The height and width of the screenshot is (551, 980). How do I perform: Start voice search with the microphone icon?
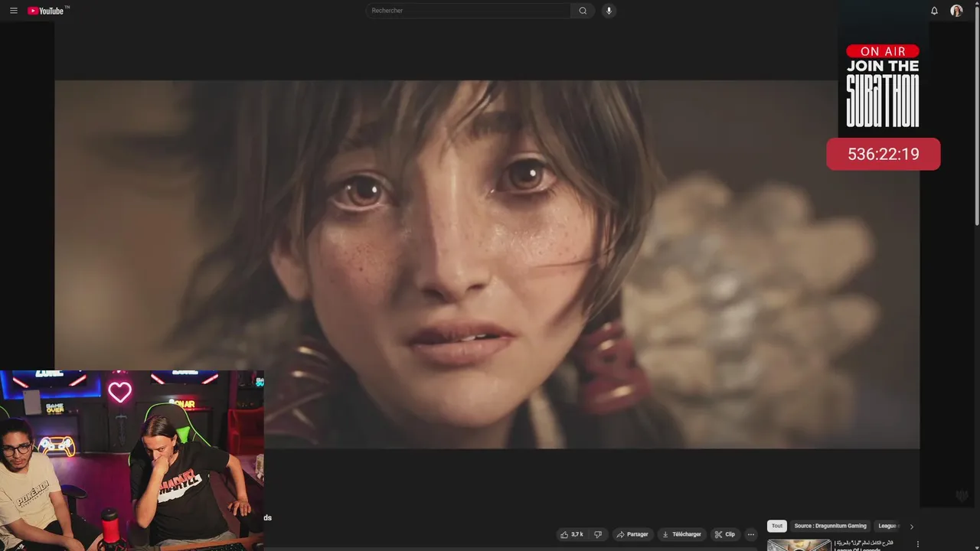[609, 11]
